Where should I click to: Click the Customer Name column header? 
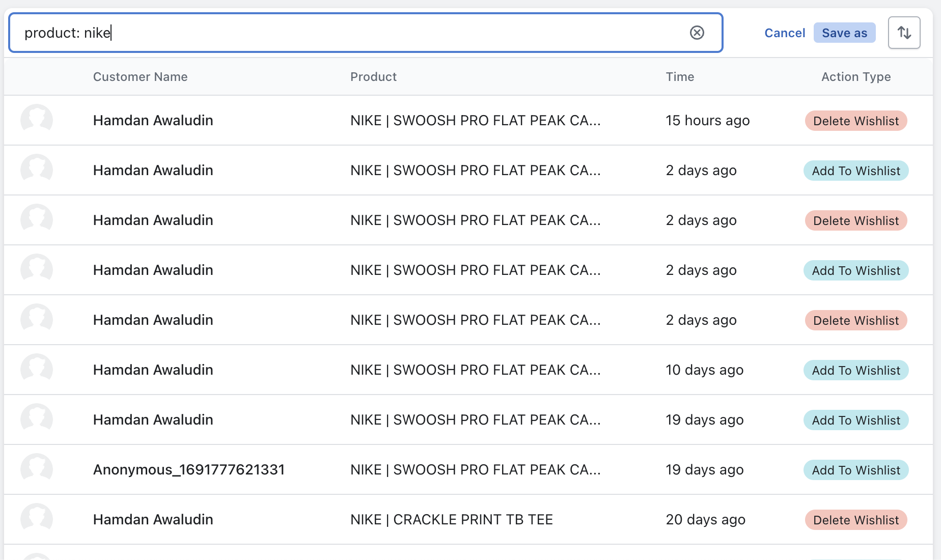click(140, 77)
